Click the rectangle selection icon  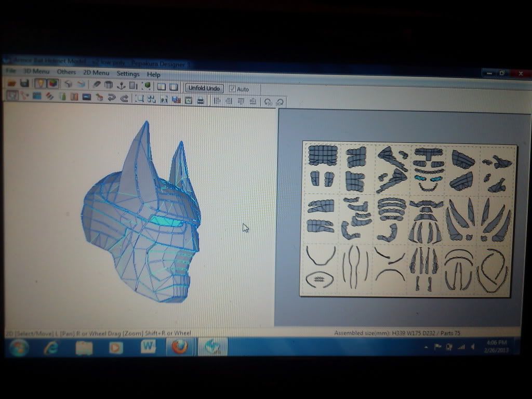[139, 99]
